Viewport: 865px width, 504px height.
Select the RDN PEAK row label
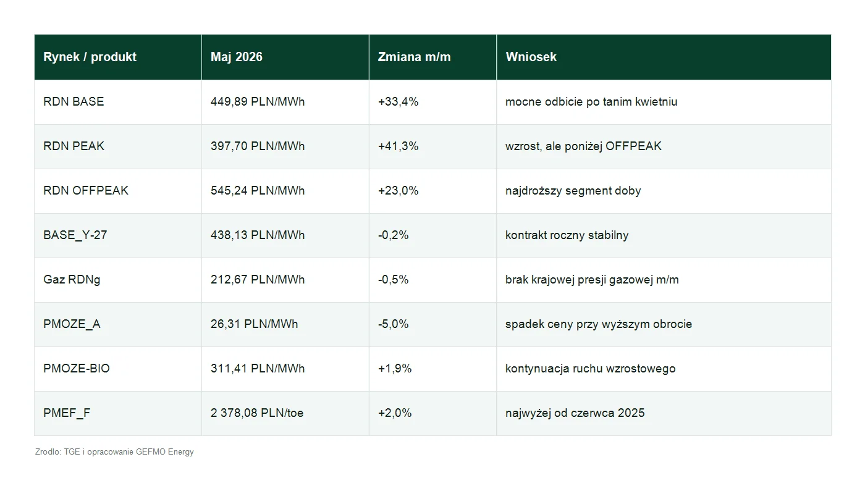tap(74, 146)
